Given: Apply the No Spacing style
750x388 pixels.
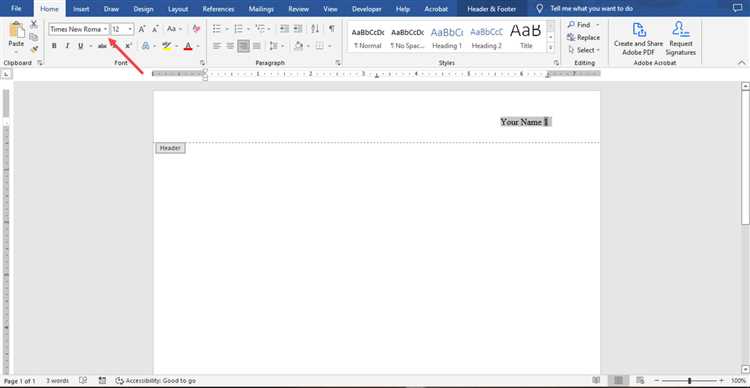Looking at the screenshot, I should click(407, 37).
